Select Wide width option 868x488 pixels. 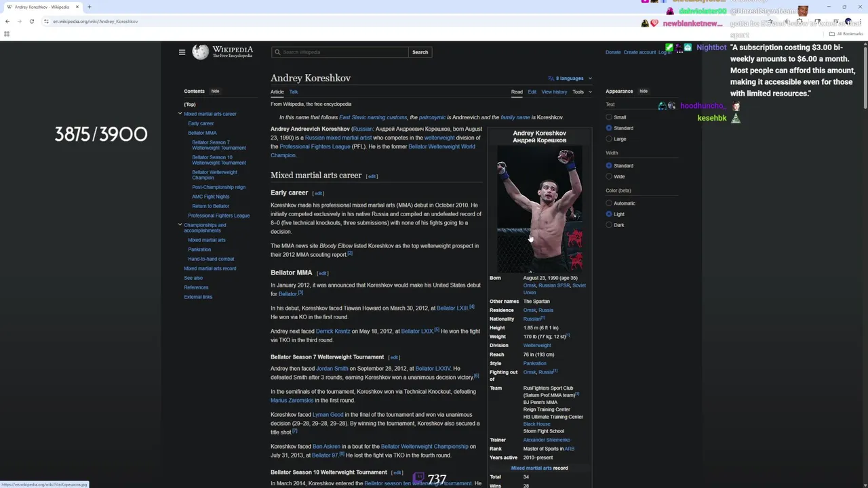(x=609, y=176)
